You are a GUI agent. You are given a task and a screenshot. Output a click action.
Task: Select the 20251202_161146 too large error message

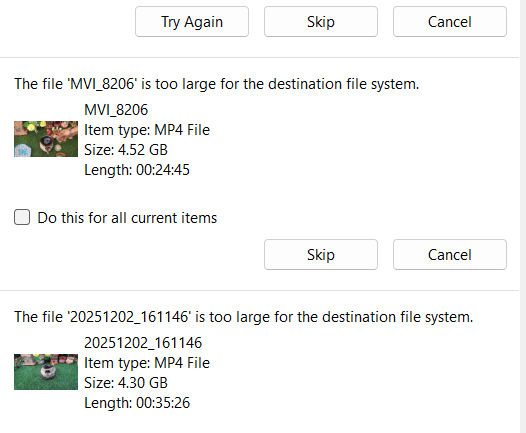(244, 317)
